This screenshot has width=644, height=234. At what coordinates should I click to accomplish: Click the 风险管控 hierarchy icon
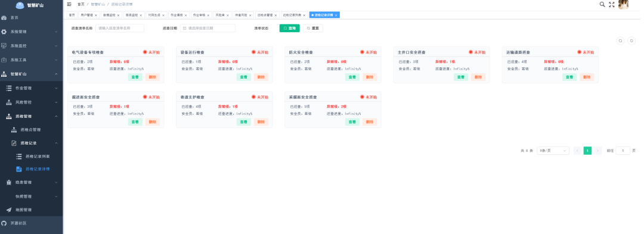point(8,102)
